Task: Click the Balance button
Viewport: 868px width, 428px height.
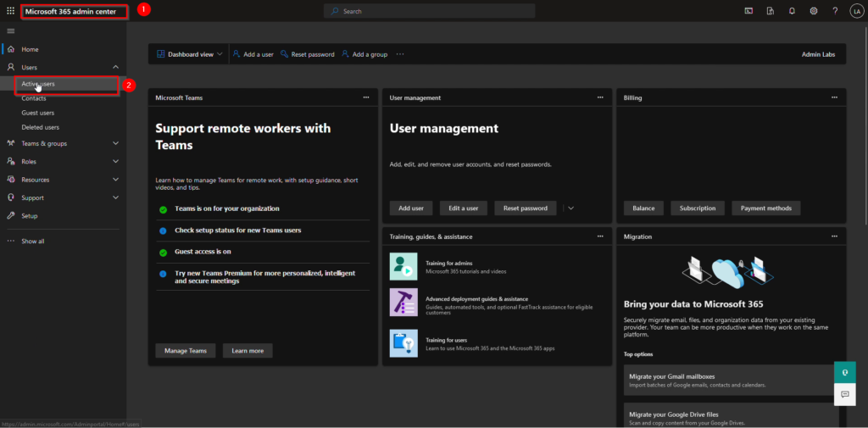Action: [643, 208]
